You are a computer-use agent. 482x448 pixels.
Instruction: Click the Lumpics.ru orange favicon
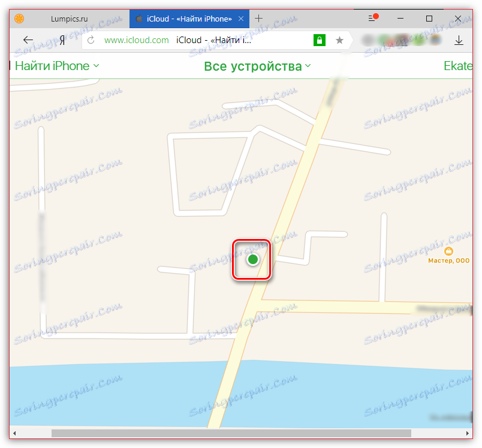coord(19,19)
